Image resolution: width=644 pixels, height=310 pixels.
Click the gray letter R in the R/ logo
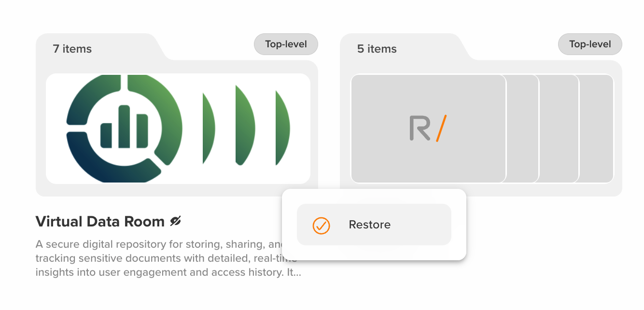tap(420, 128)
